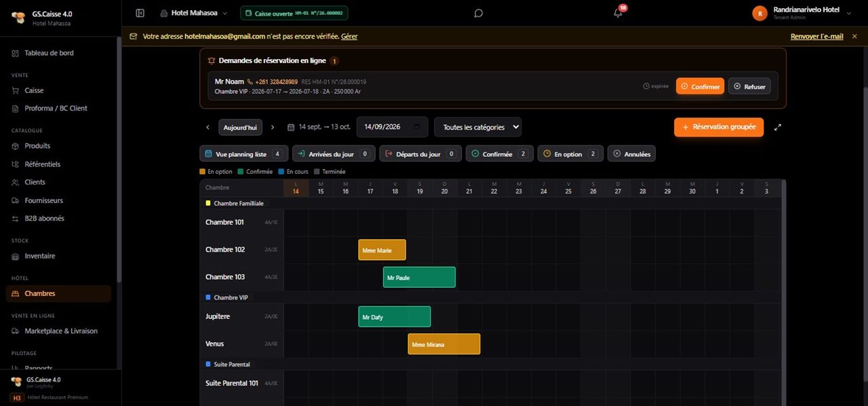Click the R user avatar

pyautogui.click(x=759, y=13)
